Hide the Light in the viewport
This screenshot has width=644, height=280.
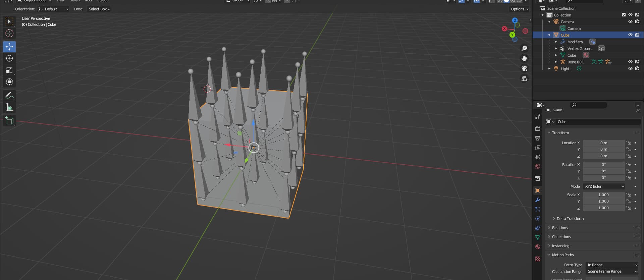630,68
